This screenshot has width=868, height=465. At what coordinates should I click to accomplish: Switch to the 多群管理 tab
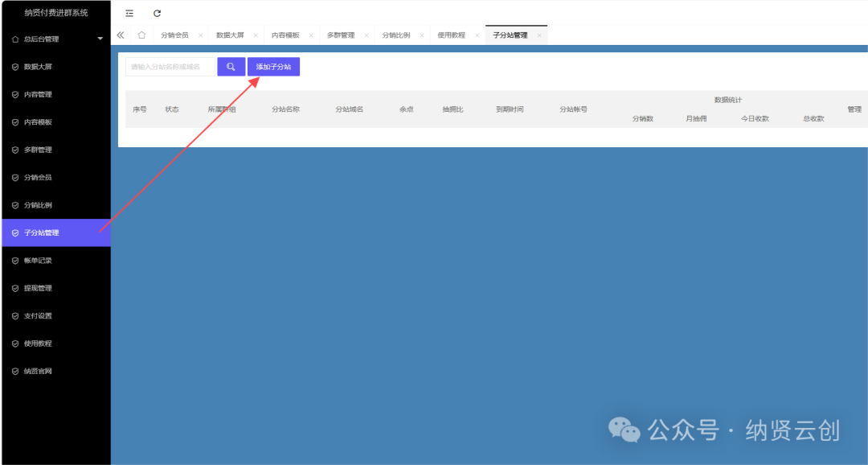pyautogui.click(x=341, y=35)
